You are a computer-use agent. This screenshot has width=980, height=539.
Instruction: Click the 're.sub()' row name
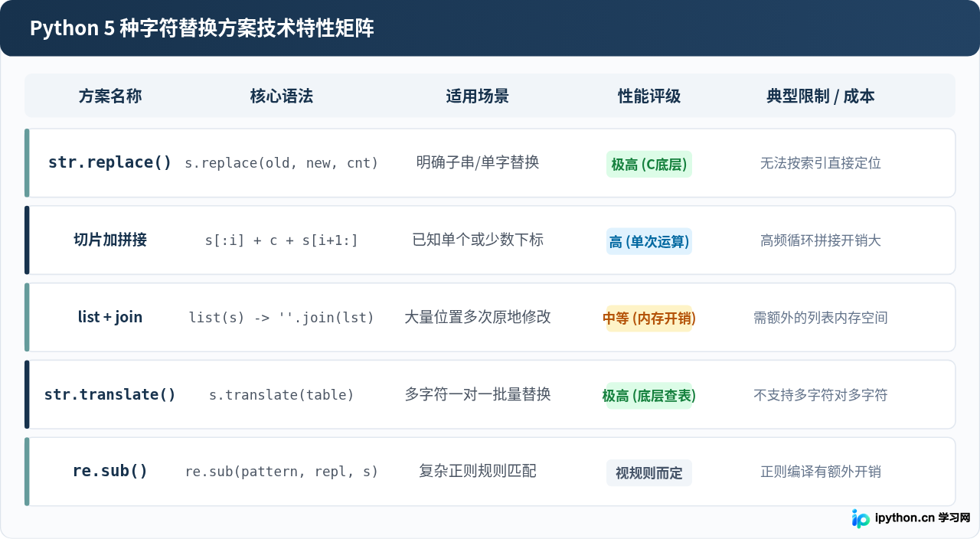(x=110, y=471)
